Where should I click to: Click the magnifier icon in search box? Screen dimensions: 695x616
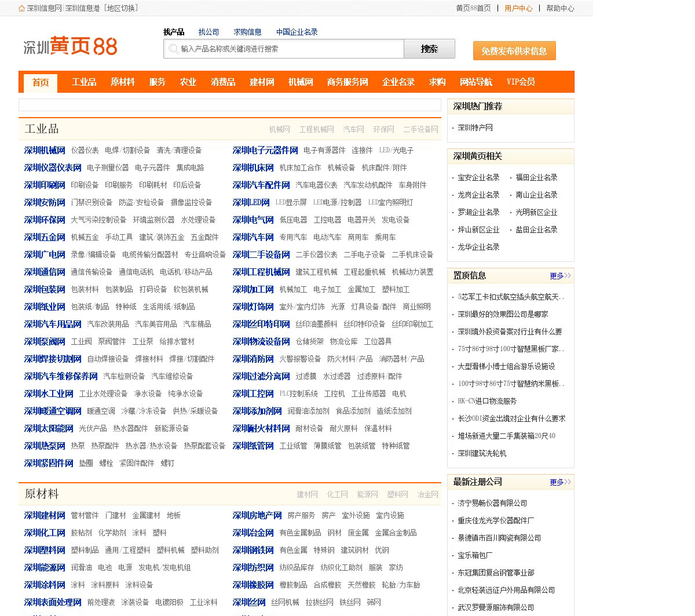pyautogui.click(x=173, y=49)
